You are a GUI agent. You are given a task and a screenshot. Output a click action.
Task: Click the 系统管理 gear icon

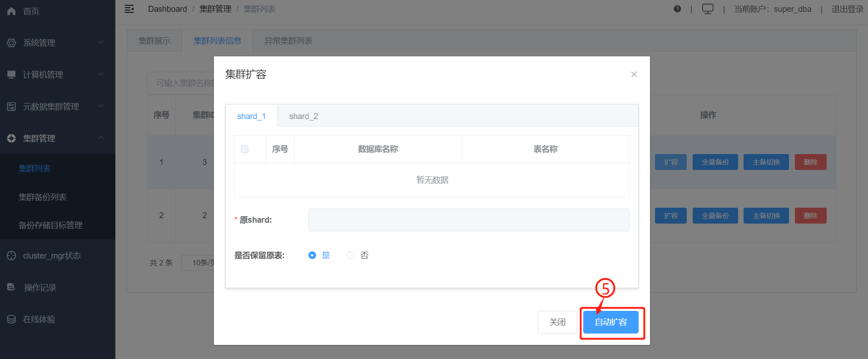11,43
